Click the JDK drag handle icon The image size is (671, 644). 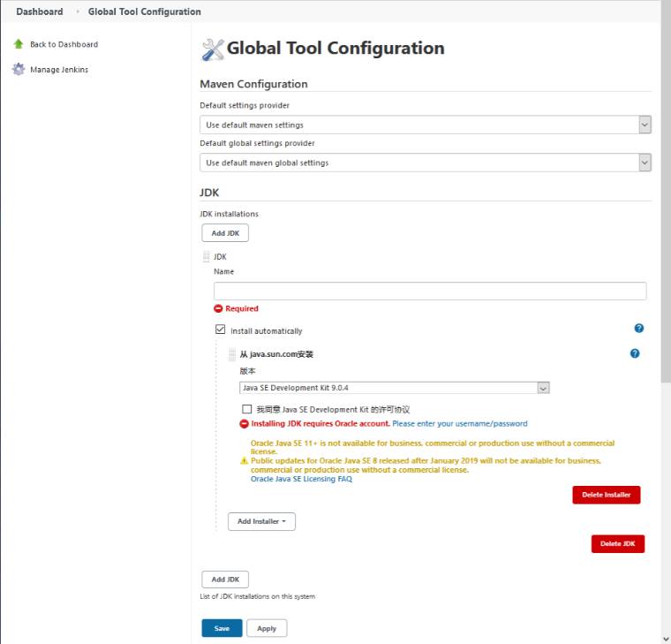pos(207,256)
